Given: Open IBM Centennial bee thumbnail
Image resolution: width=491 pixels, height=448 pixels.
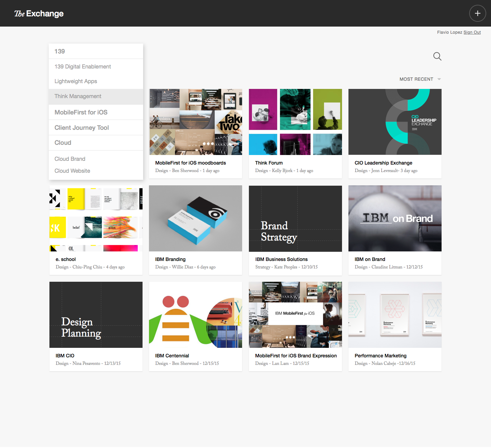Looking at the screenshot, I should (196, 315).
